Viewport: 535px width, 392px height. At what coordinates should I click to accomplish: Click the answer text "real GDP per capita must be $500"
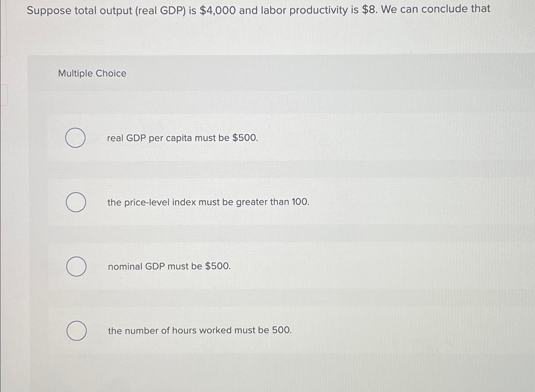(182, 138)
